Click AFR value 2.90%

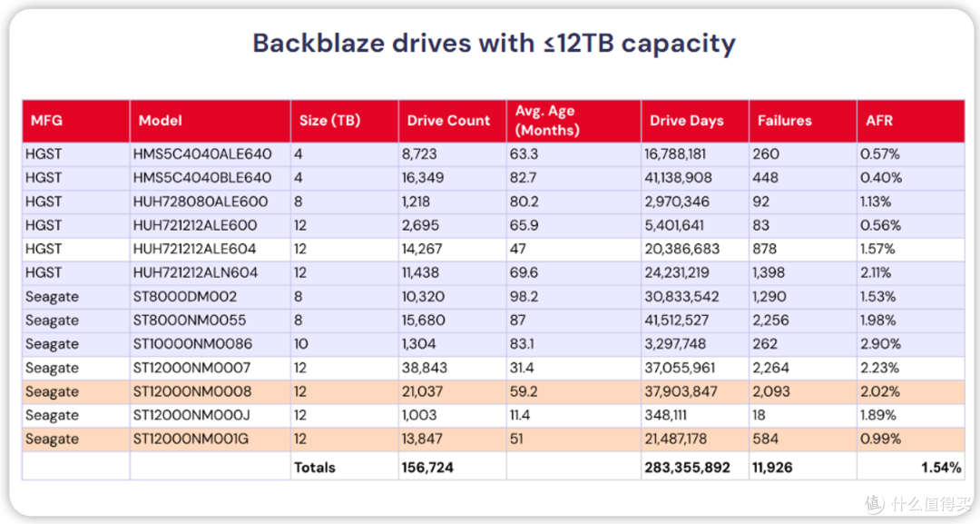(x=880, y=344)
